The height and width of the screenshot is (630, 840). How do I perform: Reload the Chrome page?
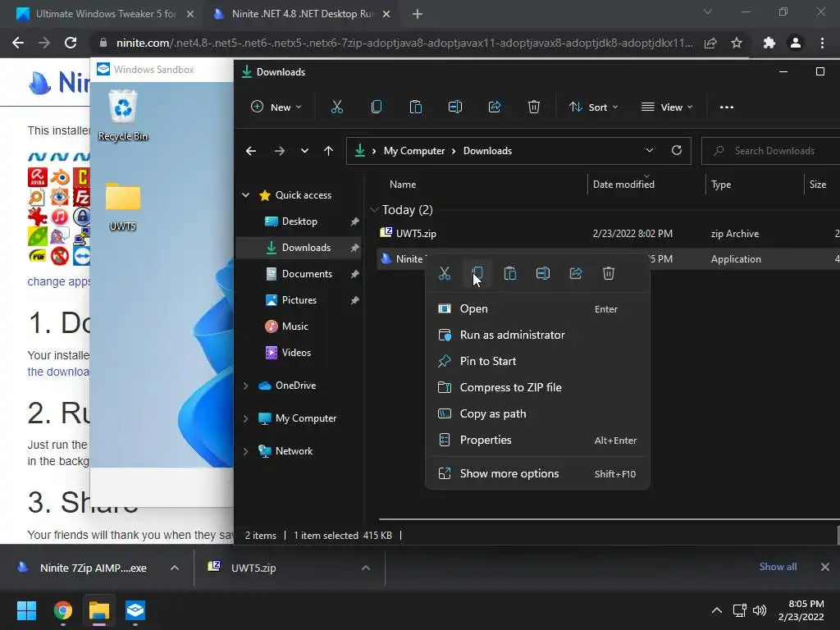pyautogui.click(x=71, y=43)
